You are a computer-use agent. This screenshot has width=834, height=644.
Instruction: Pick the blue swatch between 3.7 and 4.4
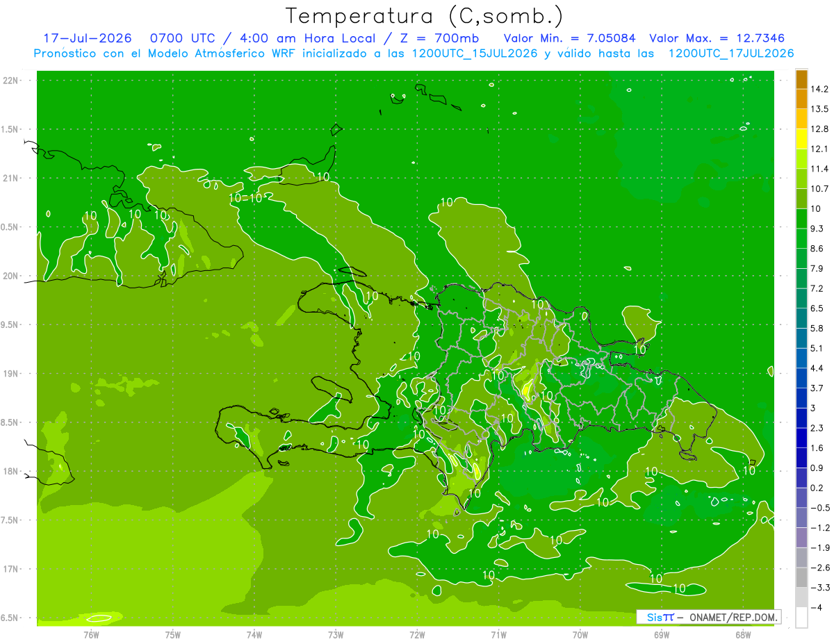click(801, 378)
